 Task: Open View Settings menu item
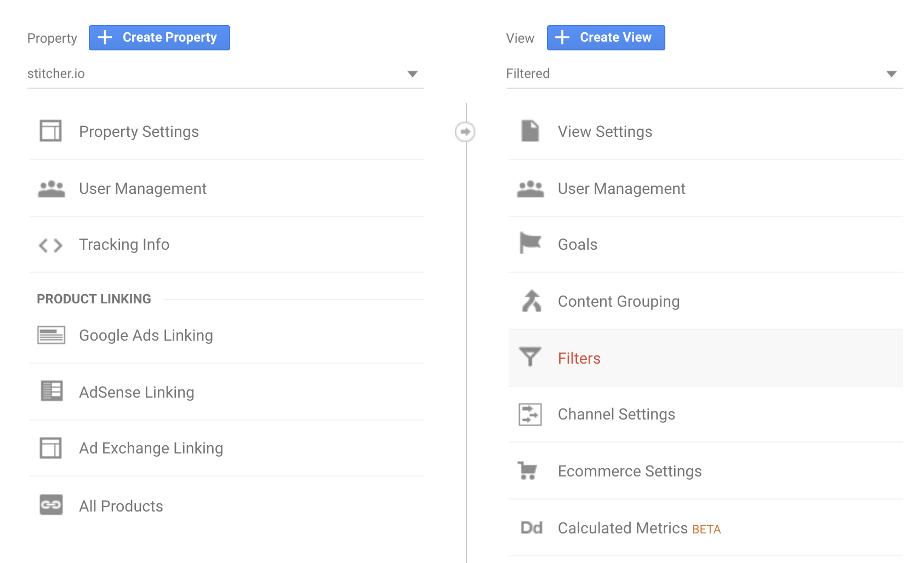[x=604, y=132]
